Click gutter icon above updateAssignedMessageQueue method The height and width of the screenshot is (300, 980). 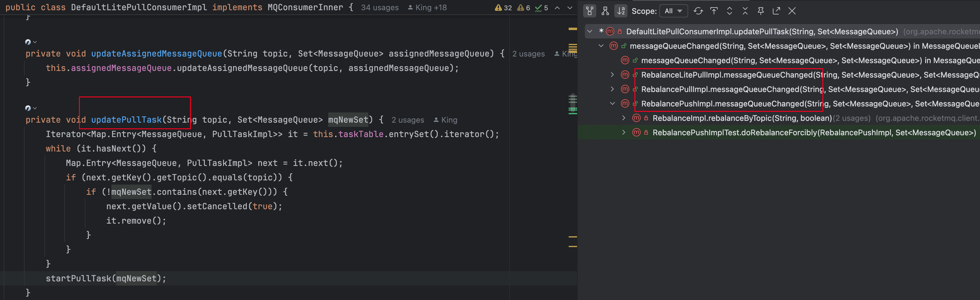pyautogui.click(x=28, y=42)
